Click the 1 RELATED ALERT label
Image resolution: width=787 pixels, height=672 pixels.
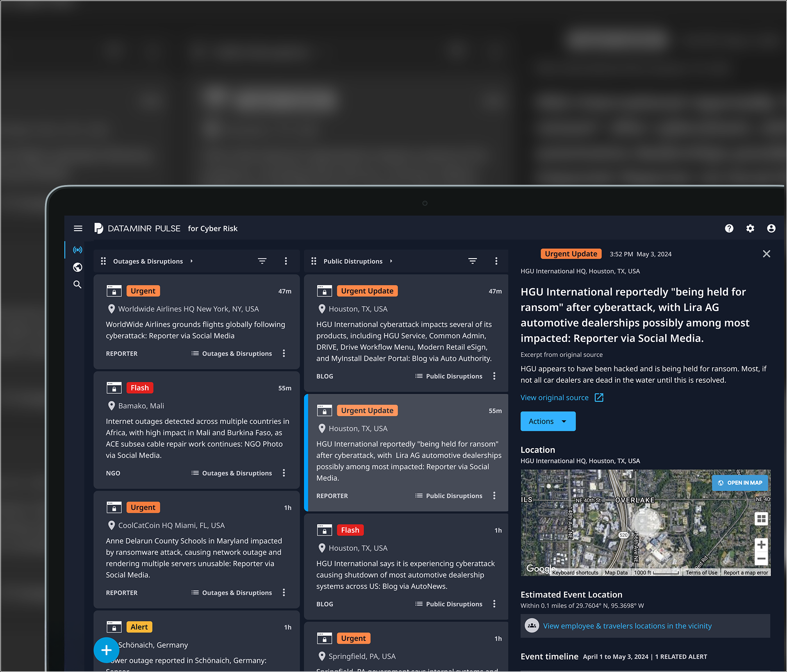tap(681, 657)
